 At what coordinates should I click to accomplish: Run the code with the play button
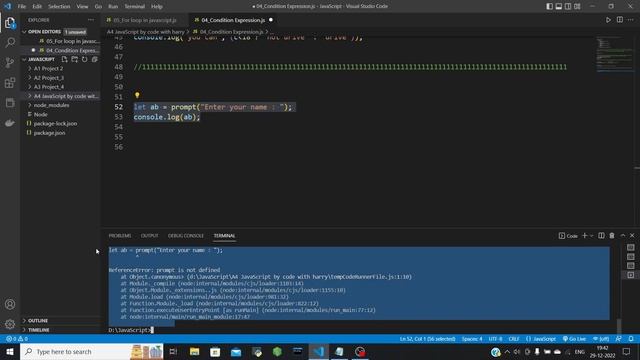click(x=608, y=20)
